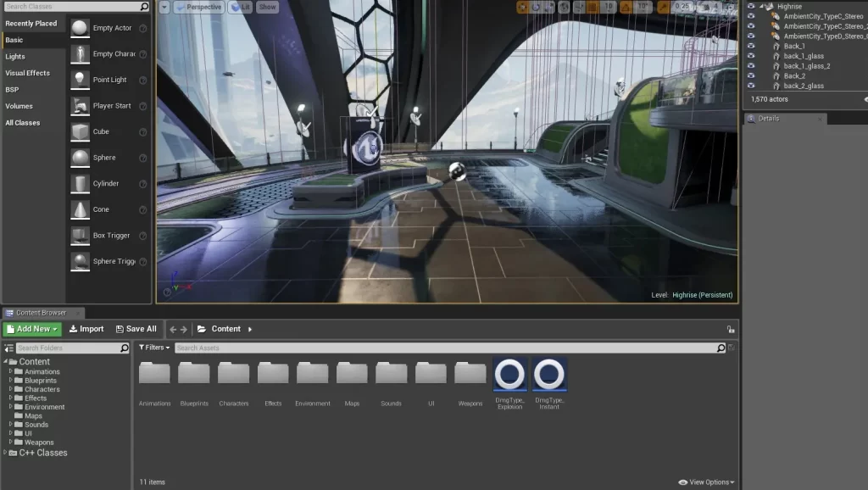868x490 pixels.
Task: Click the Import button in Content Browser
Action: pos(86,329)
